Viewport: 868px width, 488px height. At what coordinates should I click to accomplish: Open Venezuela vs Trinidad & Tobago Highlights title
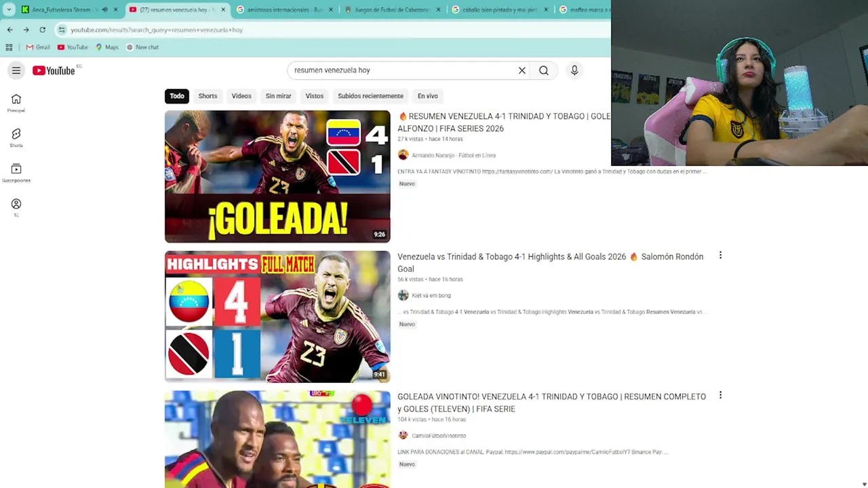tap(551, 263)
